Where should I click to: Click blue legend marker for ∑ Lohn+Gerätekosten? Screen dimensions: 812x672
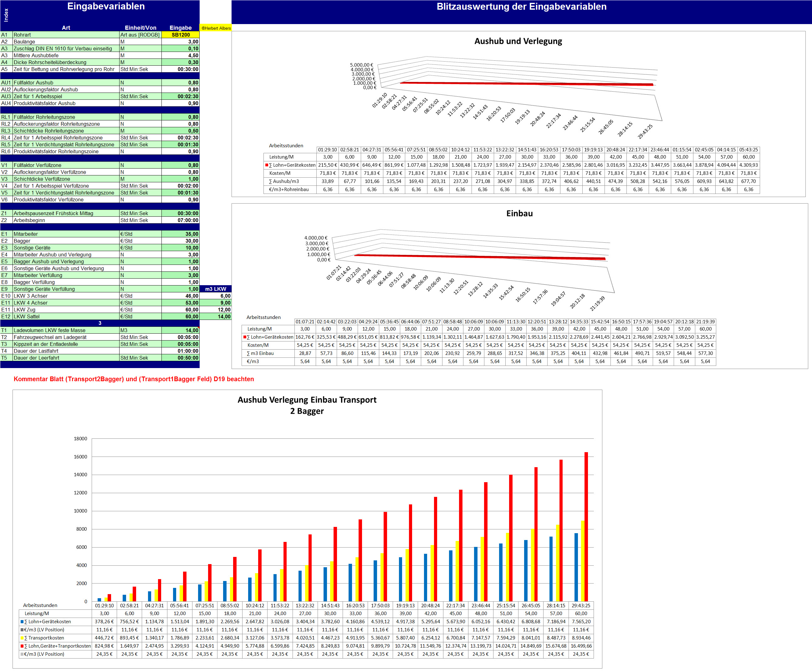pos(22,622)
